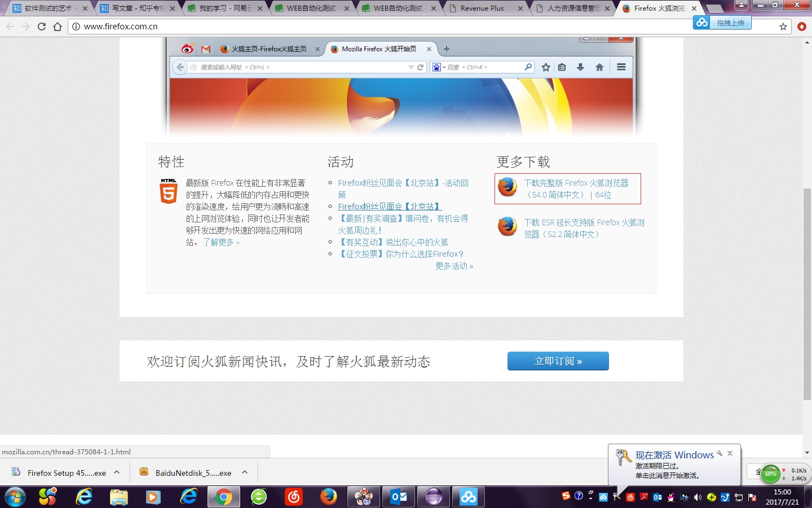
Task: Open Firefox粉丝见面会【北京站】-活动回顾 link
Action: click(403, 189)
